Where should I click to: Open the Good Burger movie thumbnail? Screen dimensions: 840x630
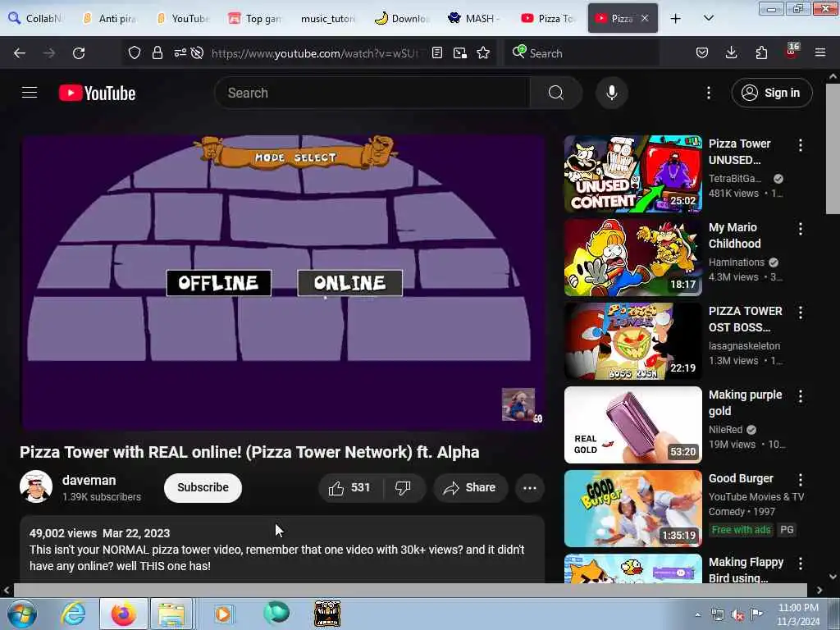632,509
